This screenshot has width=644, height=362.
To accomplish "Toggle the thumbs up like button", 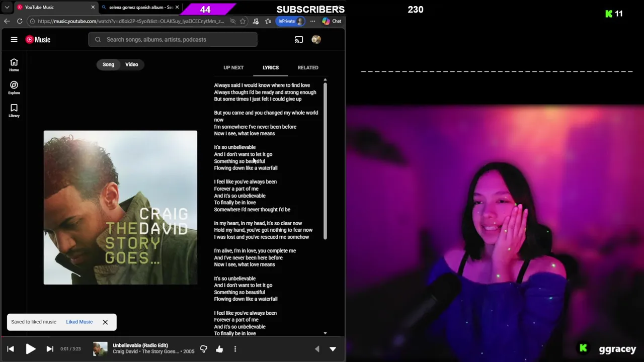I will click(x=219, y=349).
